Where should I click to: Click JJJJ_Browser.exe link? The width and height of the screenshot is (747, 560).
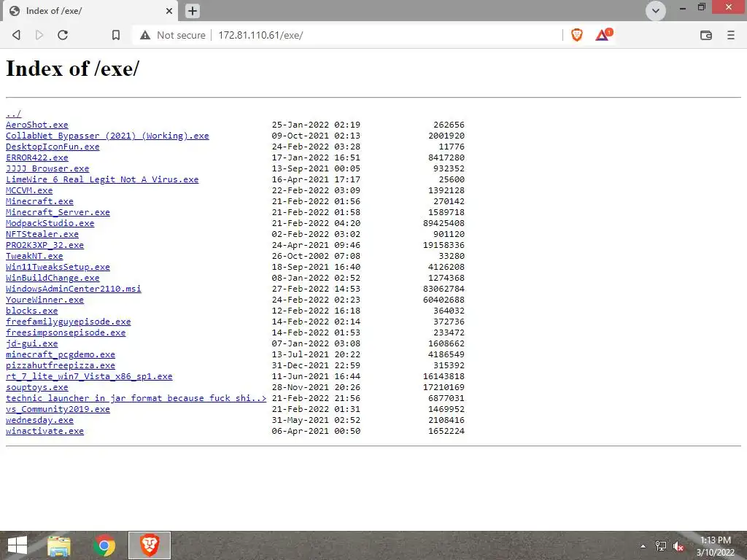coord(47,168)
